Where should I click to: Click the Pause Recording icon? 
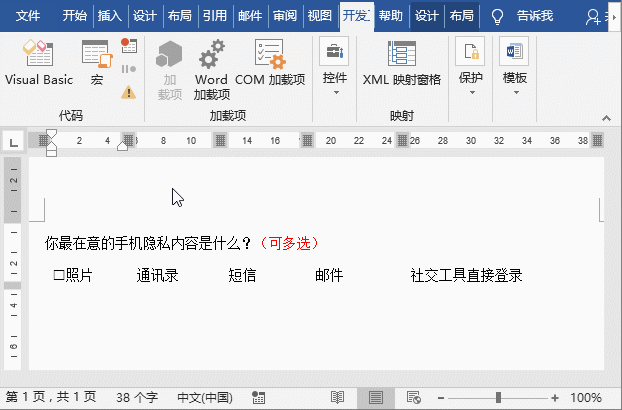click(x=129, y=69)
